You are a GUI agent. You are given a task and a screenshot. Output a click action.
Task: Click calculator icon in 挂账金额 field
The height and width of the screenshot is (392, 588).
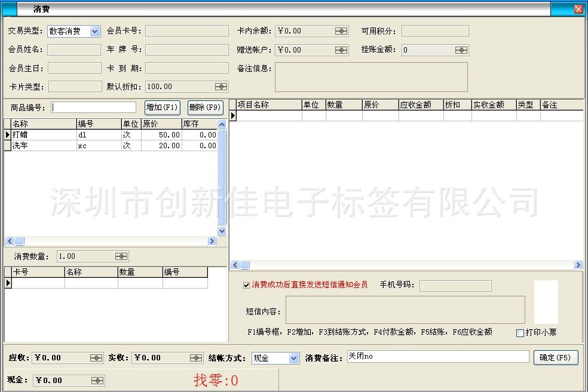(461, 50)
